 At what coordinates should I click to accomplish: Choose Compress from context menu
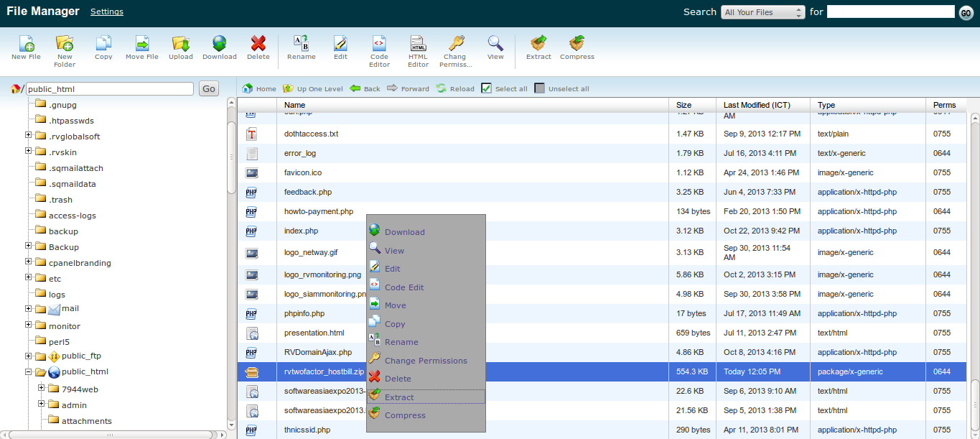[405, 415]
